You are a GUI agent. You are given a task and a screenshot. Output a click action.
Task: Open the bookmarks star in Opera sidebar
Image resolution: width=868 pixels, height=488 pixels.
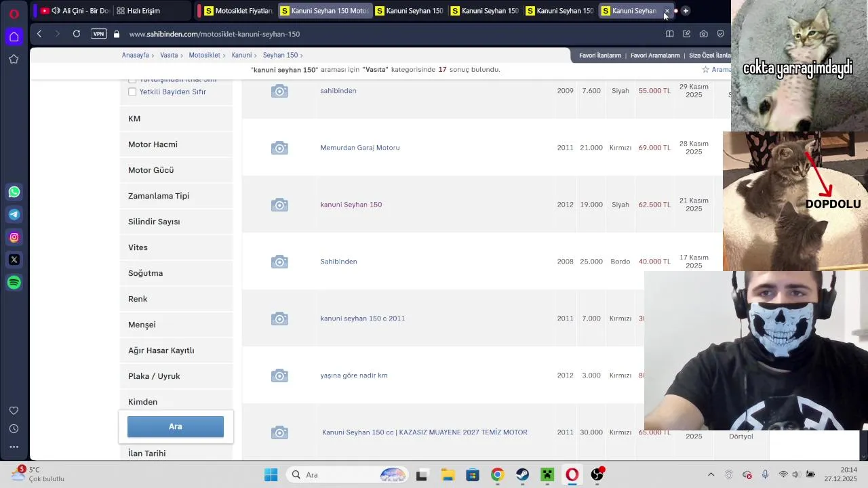14,59
